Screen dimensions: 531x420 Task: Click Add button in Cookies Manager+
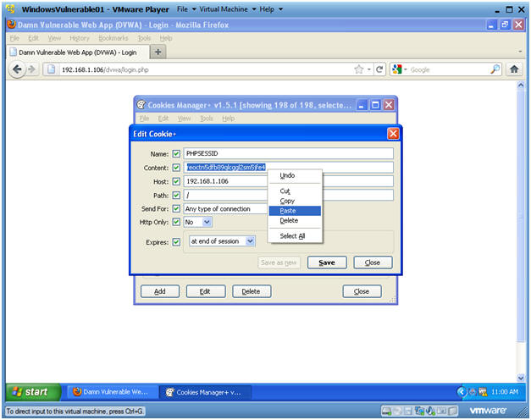coord(160,291)
